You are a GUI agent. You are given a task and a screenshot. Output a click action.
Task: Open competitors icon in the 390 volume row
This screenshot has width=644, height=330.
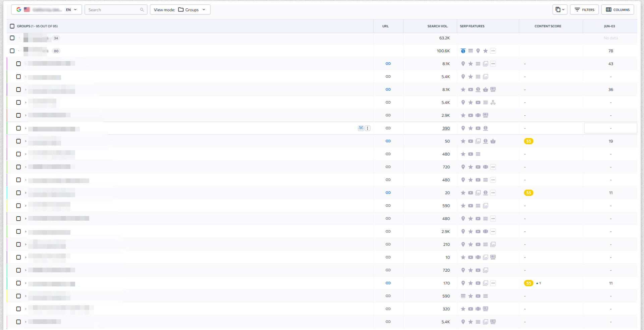361,128
